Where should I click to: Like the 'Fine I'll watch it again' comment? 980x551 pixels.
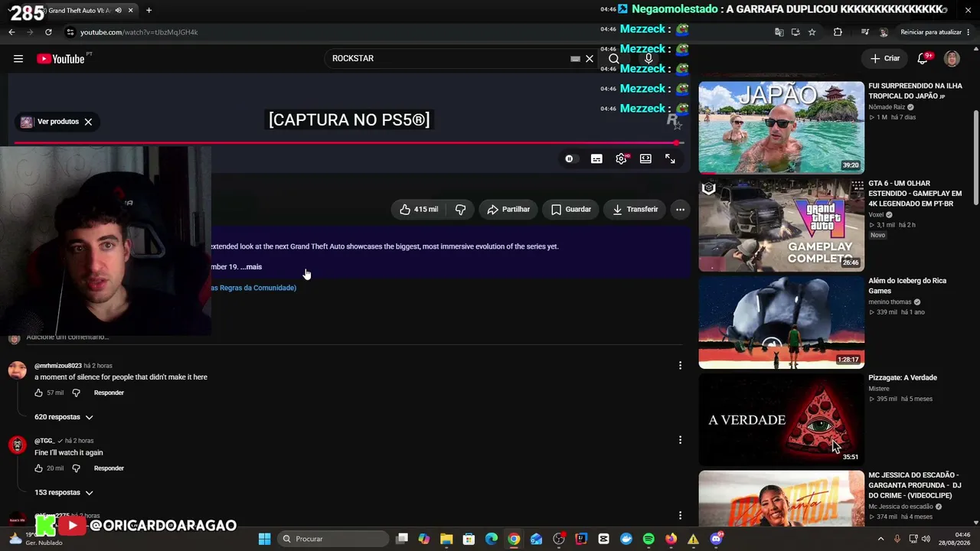pos(38,468)
